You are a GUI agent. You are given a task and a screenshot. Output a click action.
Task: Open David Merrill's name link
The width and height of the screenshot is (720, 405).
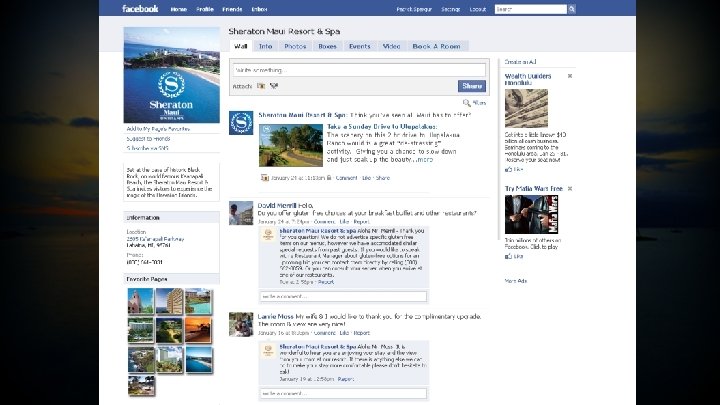(276, 205)
